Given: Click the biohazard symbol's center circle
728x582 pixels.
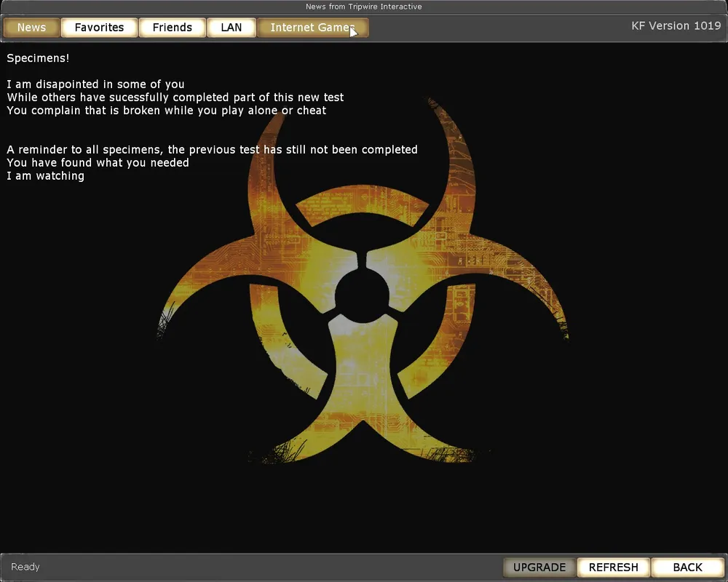Looking at the screenshot, I should pyautogui.click(x=362, y=292).
